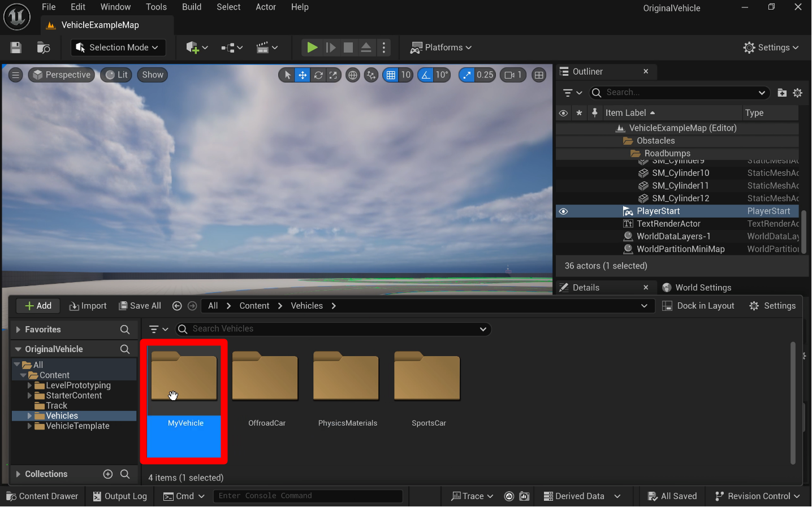Toggle visibility of PlayerStart actor
Viewport: 812px width, 507px height.
[x=563, y=211]
